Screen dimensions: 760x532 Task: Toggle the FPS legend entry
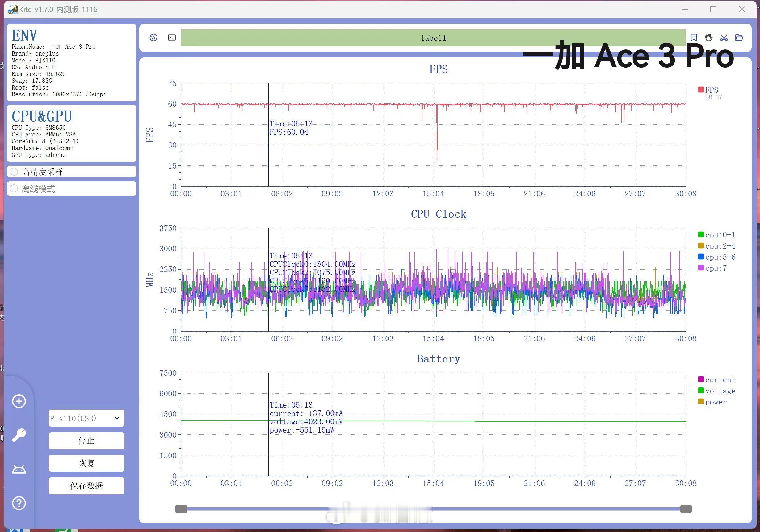tap(708, 90)
